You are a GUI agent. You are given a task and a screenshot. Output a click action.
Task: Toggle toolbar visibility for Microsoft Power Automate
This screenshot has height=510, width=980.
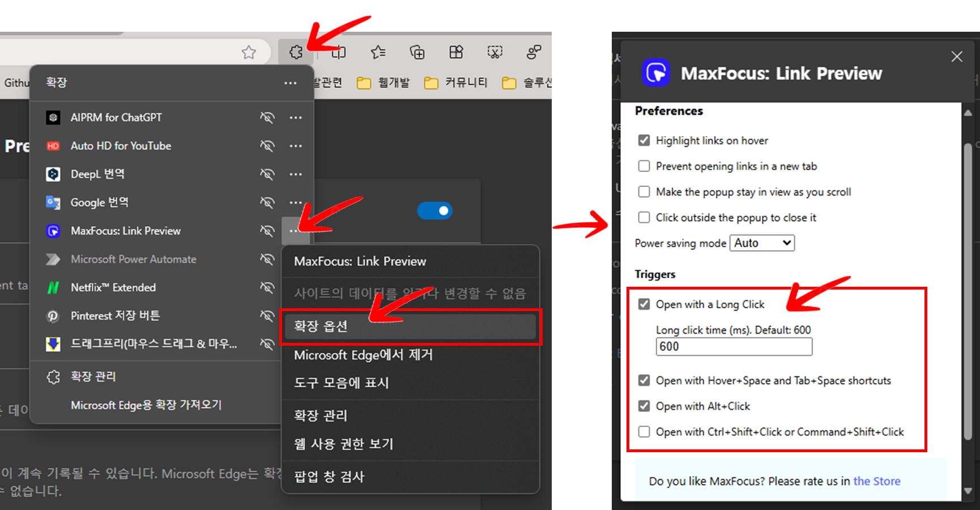coord(267,259)
